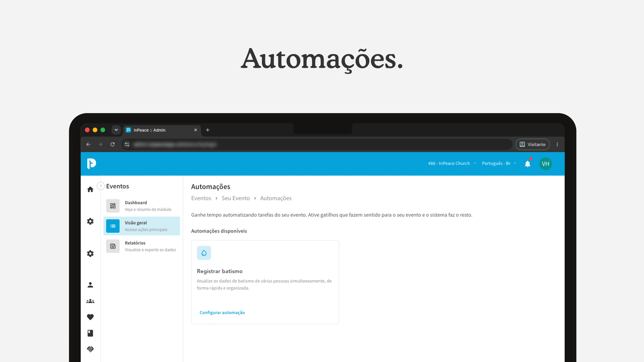This screenshot has width=644, height=362.
Task: Click the handshake icon in the sidebar
Action: [90, 349]
